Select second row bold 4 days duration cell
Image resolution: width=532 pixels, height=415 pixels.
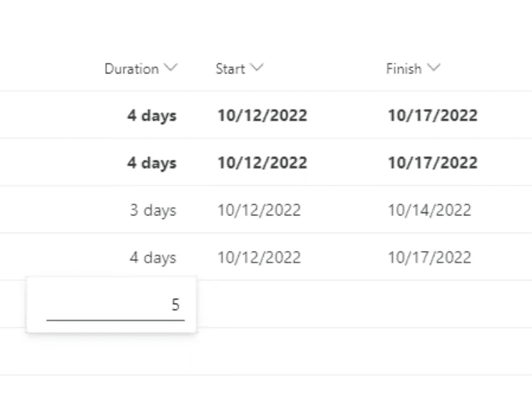coord(152,163)
